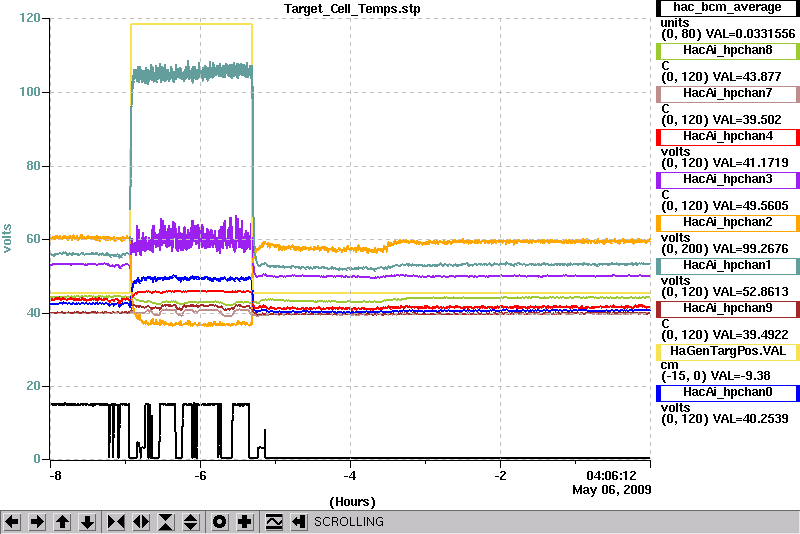Select the HacAi_hpchan4 legend entry
800x534 pixels.
tap(727, 137)
